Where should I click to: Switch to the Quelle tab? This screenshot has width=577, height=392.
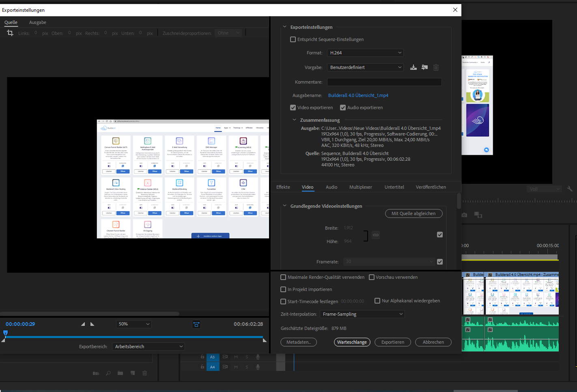11,22
